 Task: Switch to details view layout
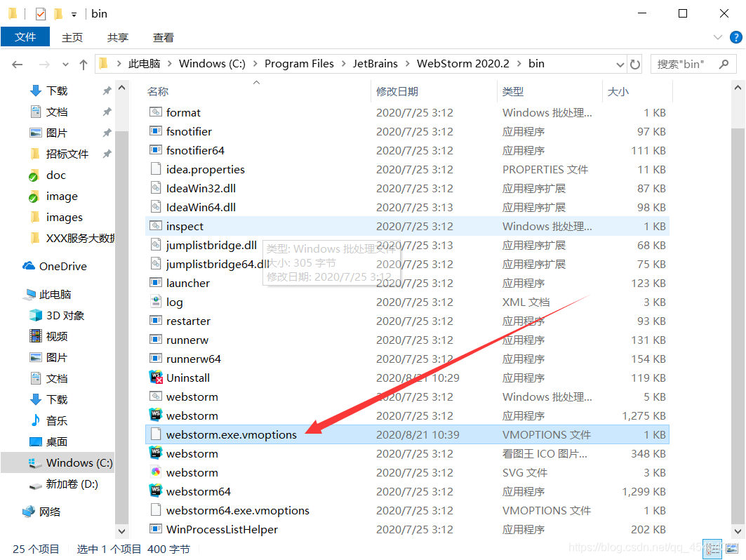pos(712,549)
